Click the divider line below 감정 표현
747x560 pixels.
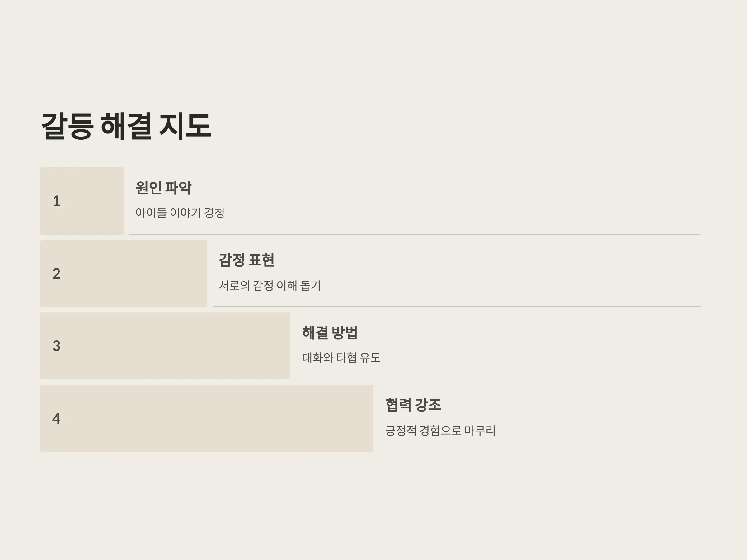457,307
